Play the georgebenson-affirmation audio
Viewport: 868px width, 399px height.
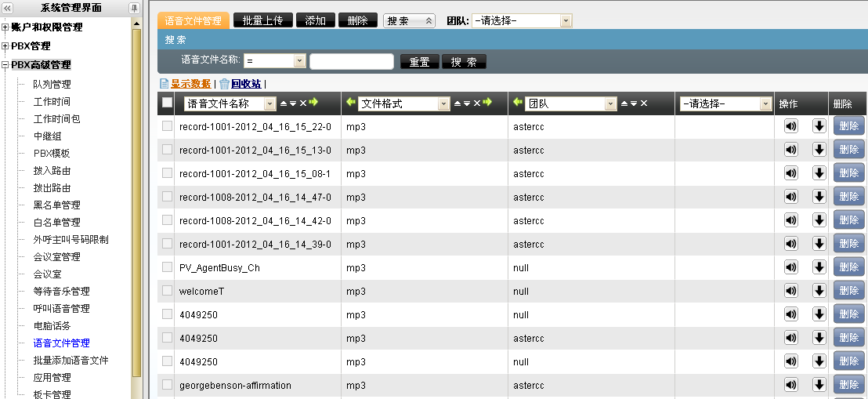coord(790,385)
